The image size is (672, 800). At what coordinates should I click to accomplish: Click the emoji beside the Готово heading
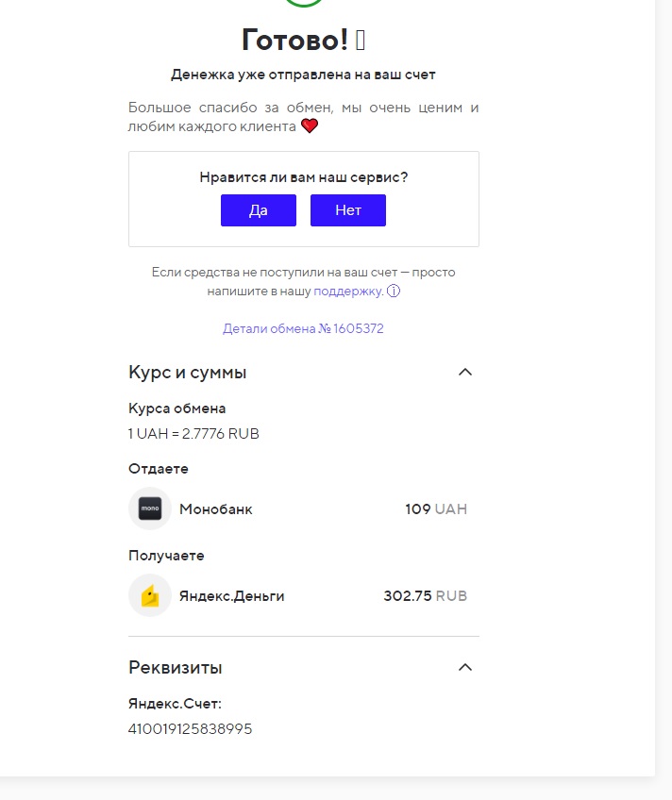(x=361, y=41)
